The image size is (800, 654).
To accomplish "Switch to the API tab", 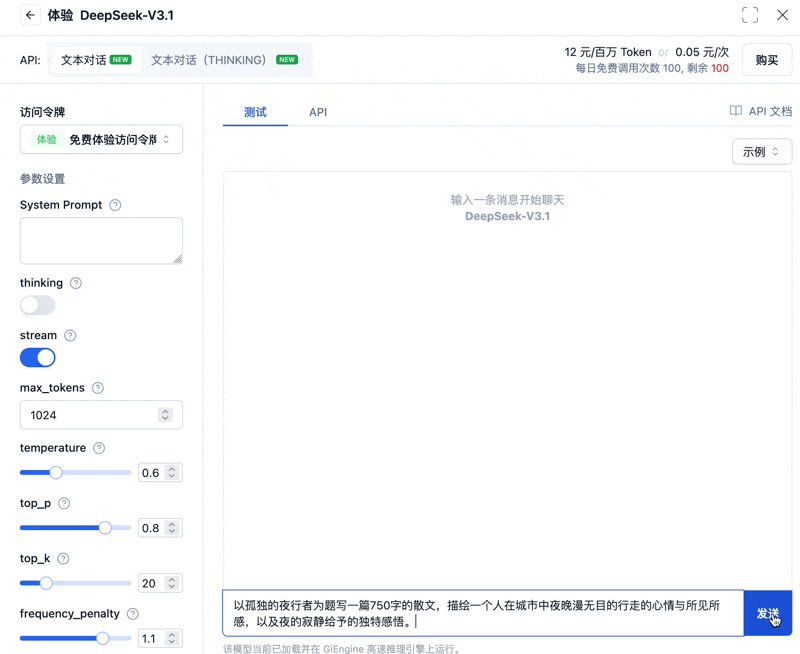I will pyautogui.click(x=318, y=111).
